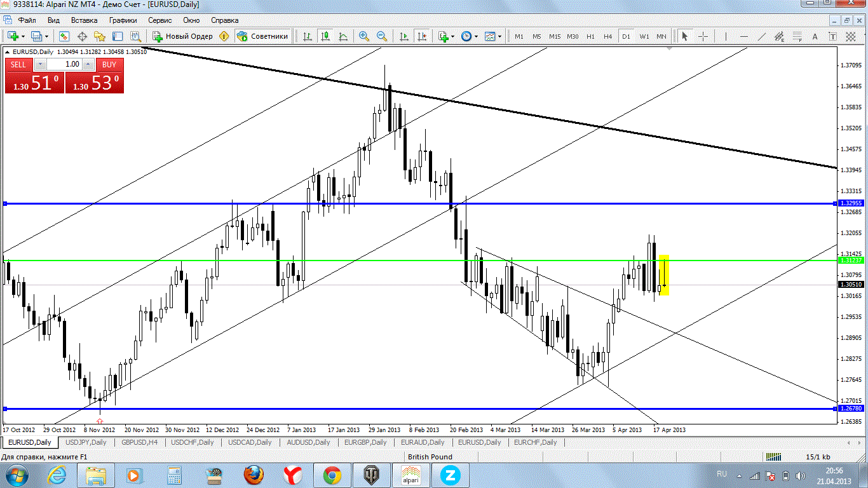Toggle chart auto scroll
The height and width of the screenshot is (488, 868).
(x=404, y=36)
